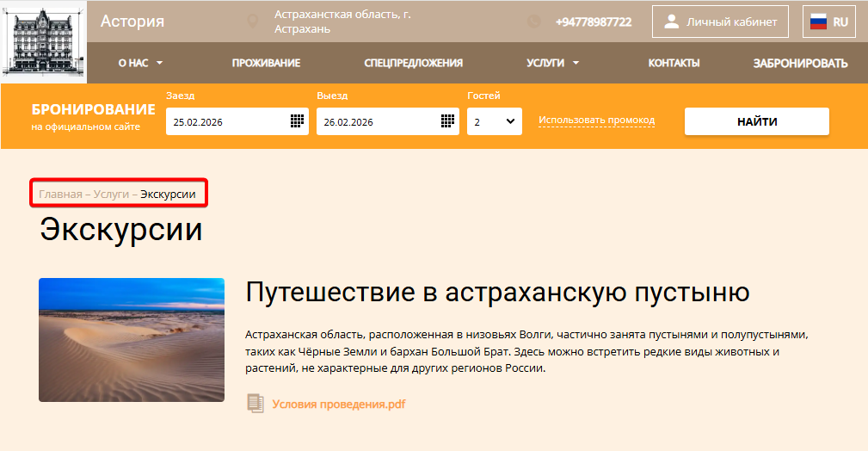This screenshot has width=868, height=451.
Task: Open the desert dune excursion thumbnail
Action: pyautogui.click(x=132, y=340)
